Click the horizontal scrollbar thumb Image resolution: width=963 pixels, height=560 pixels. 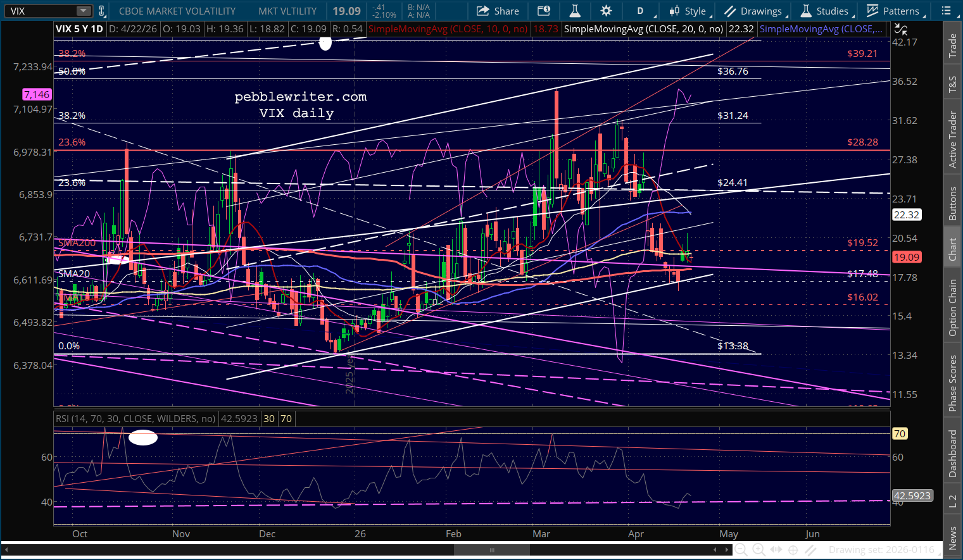pyautogui.click(x=492, y=550)
